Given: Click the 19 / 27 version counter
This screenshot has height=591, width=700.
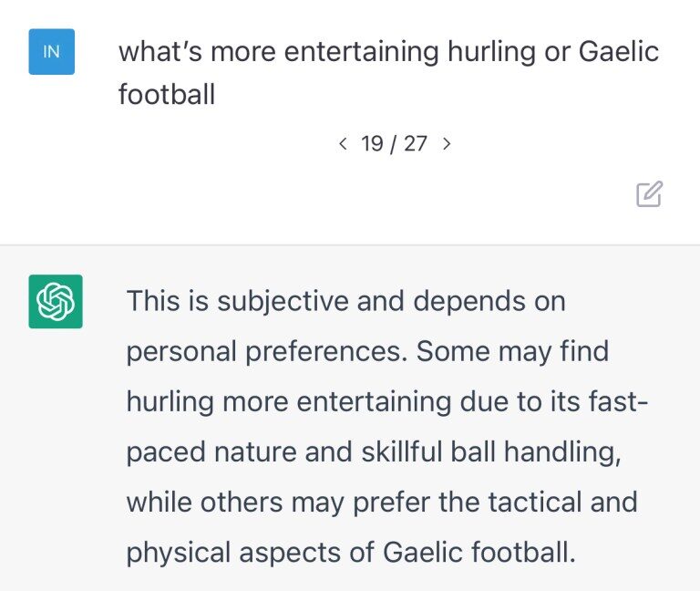Looking at the screenshot, I should pos(394,144).
